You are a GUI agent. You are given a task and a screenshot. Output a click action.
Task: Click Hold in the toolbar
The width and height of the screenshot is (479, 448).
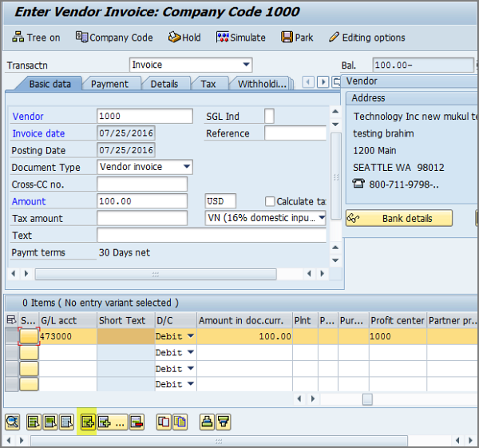[x=184, y=38]
